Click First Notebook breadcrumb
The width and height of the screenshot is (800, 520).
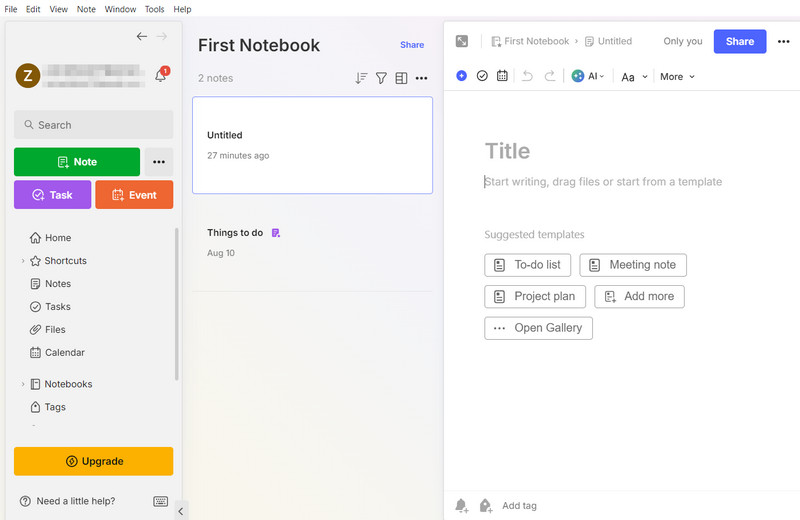[530, 41]
